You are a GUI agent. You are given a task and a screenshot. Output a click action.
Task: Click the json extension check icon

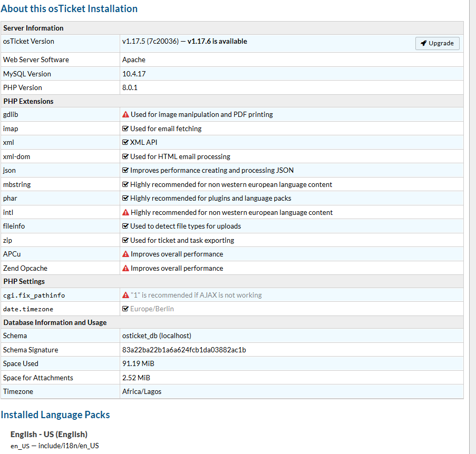(x=125, y=170)
